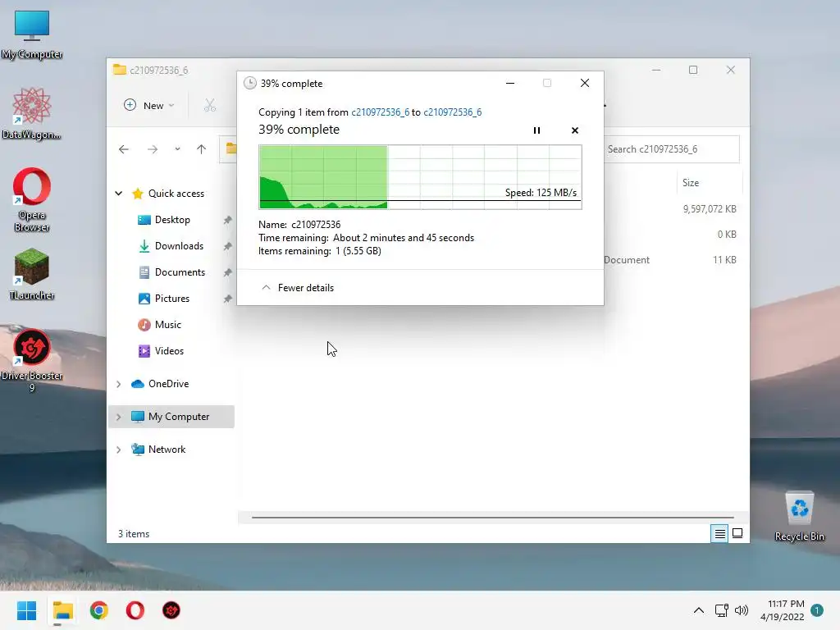Collapse the dialog with Fewer details

297,288
